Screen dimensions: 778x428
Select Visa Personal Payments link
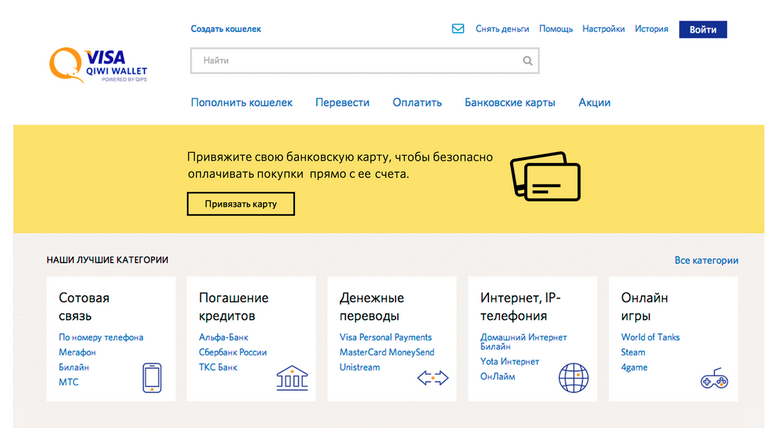[x=386, y=337]
